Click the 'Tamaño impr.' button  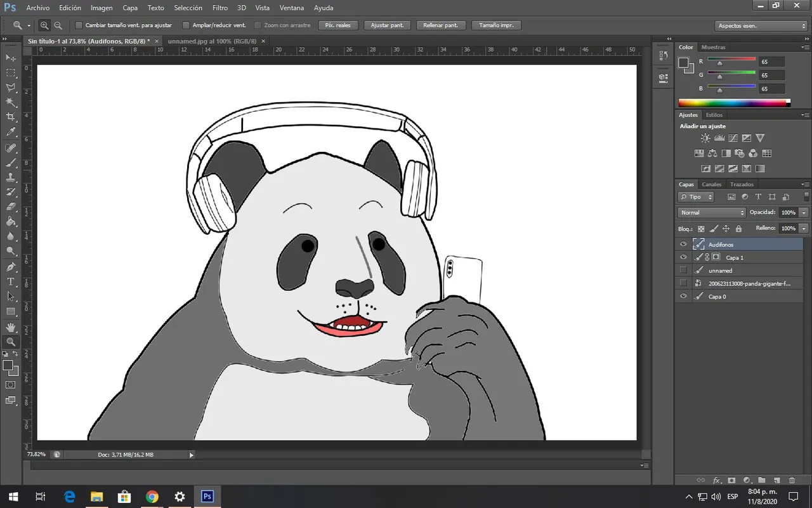click(497, 25)
